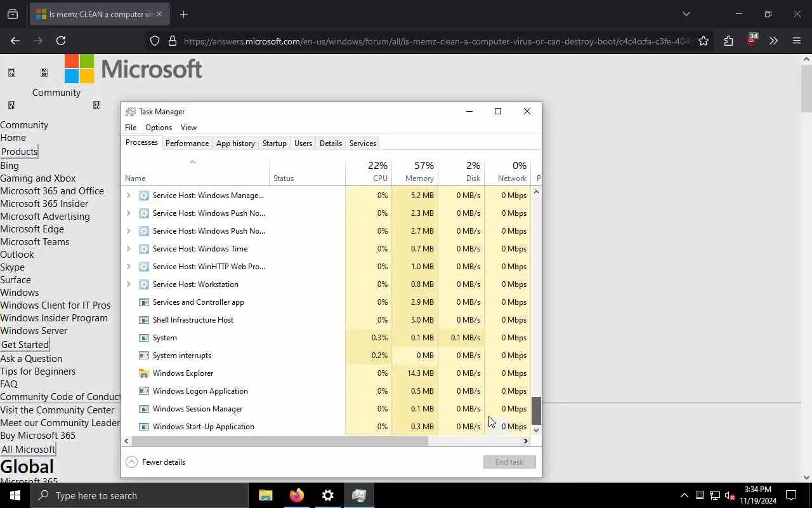
Task: Click the gear icon of Service Host: Workstation
Action: coord(144,284)
